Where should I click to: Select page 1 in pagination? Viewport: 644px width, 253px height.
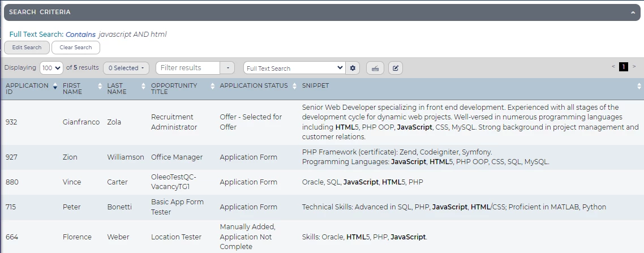pyautogui.click(x=624, y=67)
